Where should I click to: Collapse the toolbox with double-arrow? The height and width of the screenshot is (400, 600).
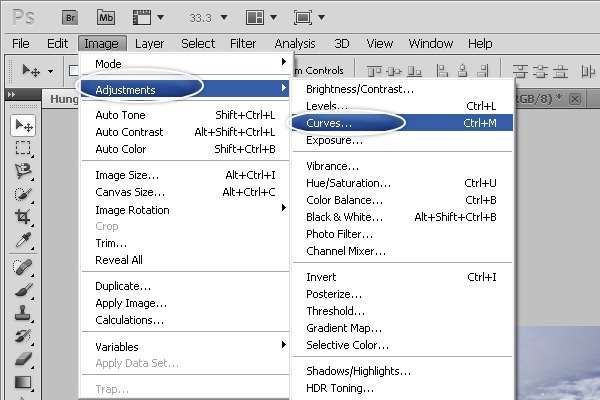pos(12,94)
